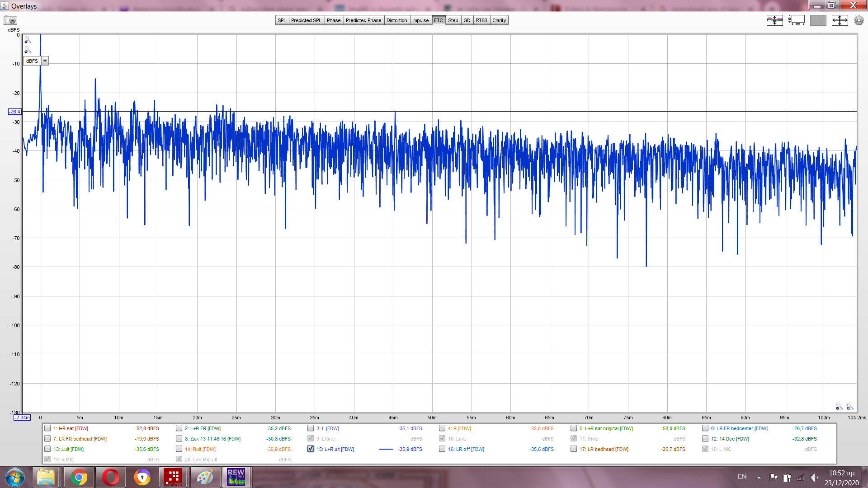This screenshot has width=868, height=488.
Task: Switch to the GD tab
Action: point(467,20)
